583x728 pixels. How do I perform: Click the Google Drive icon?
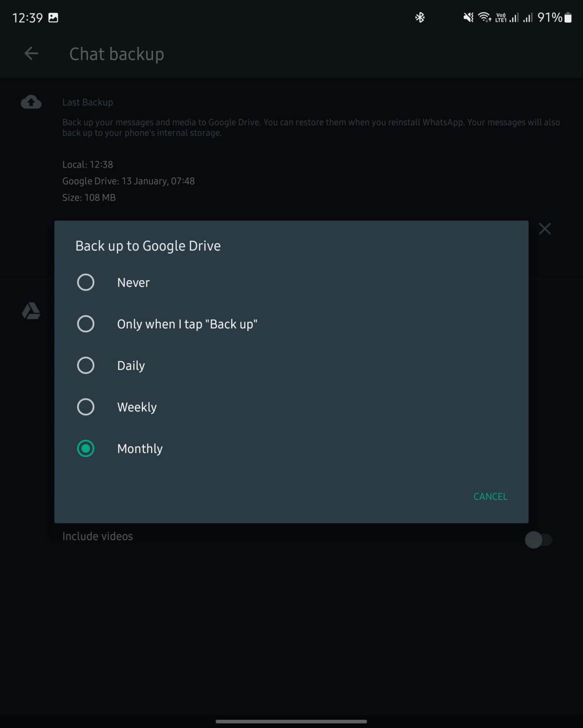31,311
